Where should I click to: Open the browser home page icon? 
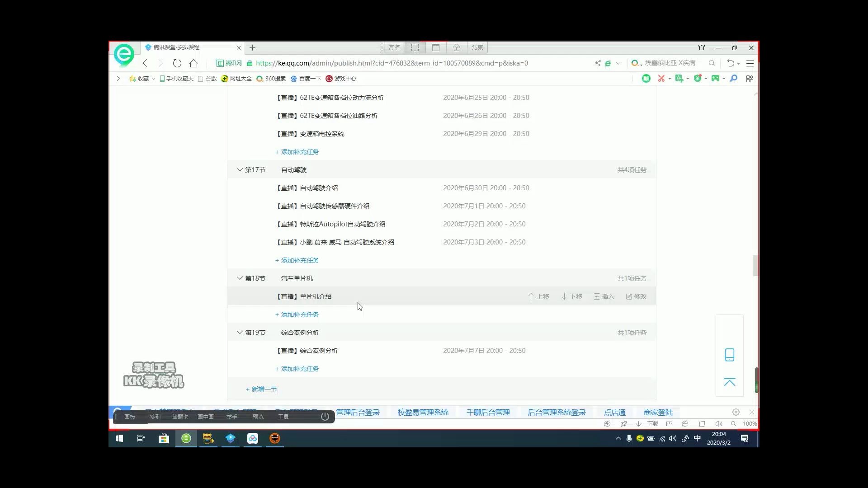click(x=194, y=63)
